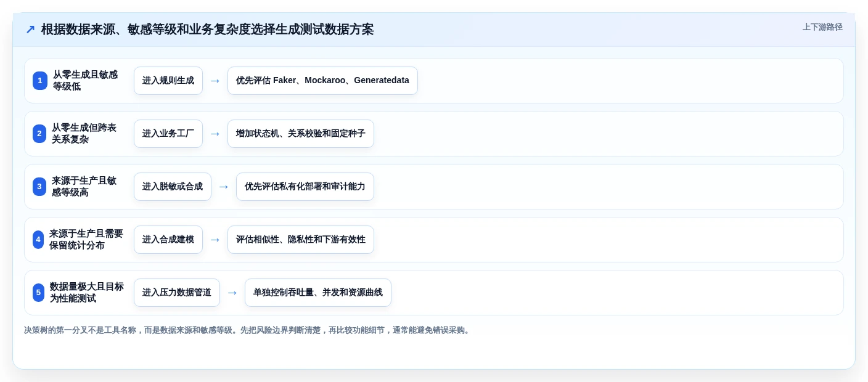868x382 pixels.
Task: Click the text 来源于生产且敏感等级高
Action: point(84,187)
